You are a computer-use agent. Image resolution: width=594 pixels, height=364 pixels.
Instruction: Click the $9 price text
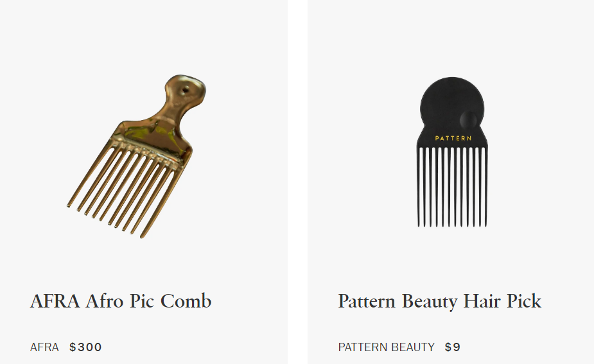click(453, 347)
